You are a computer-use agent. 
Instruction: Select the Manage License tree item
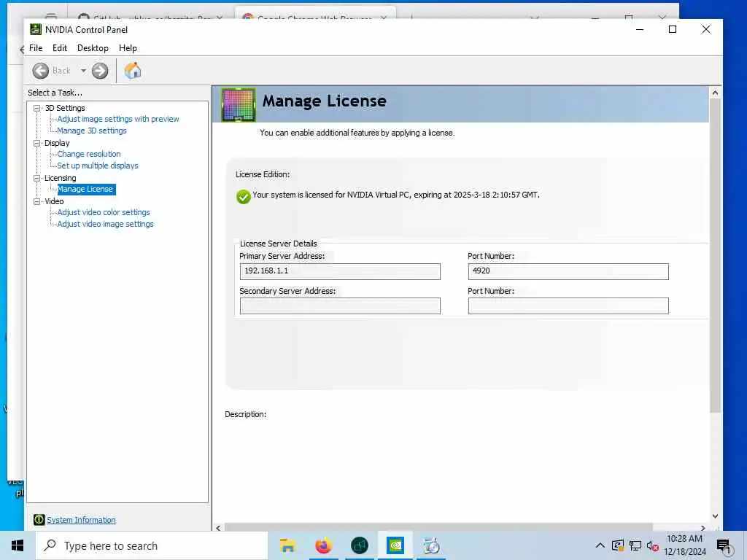point(86,189)
